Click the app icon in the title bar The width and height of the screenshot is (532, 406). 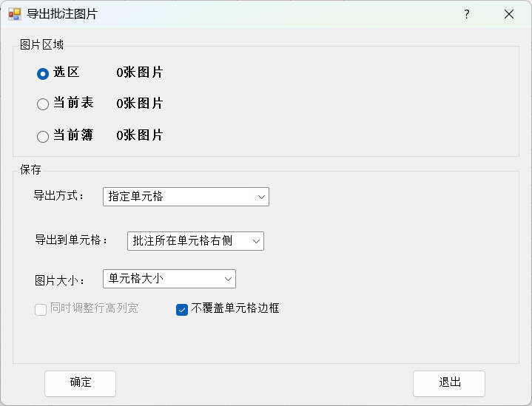tap(14, 14)
